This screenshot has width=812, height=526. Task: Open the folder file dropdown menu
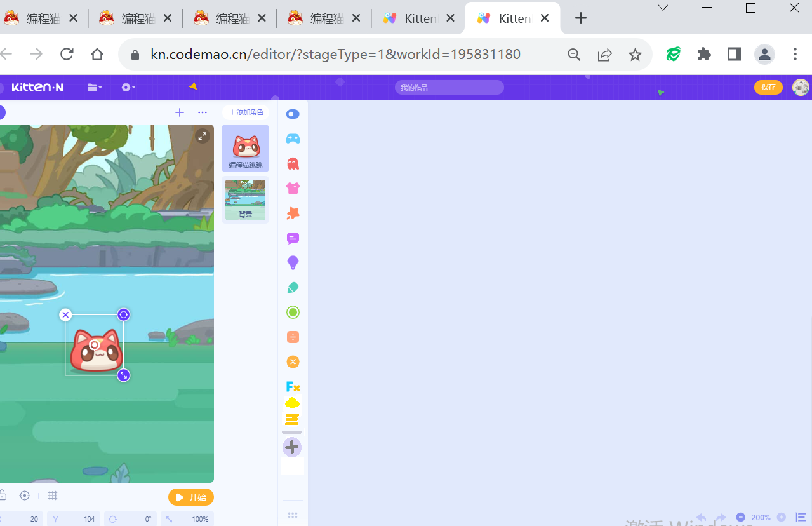click(x=95, y=87)
